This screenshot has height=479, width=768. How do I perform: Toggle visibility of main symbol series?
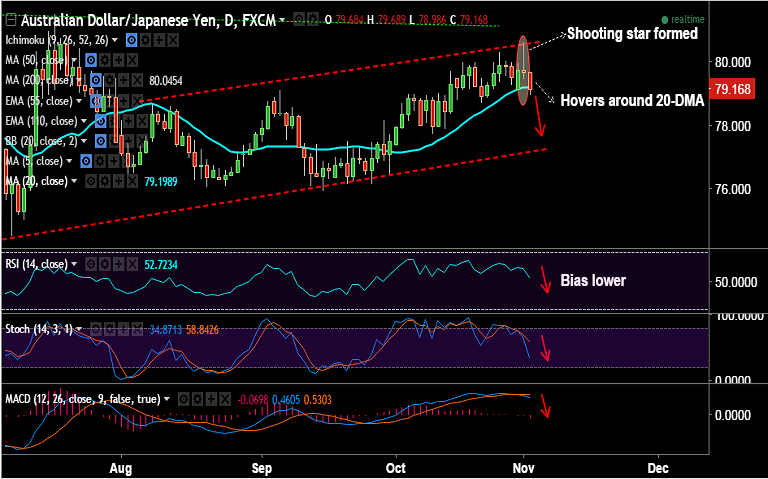tap(299, 20)
